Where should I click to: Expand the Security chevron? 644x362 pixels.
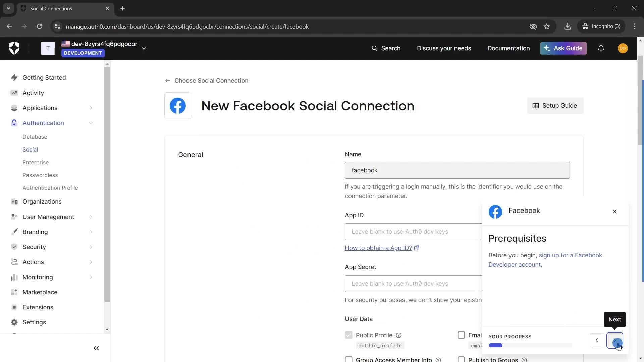91,247
